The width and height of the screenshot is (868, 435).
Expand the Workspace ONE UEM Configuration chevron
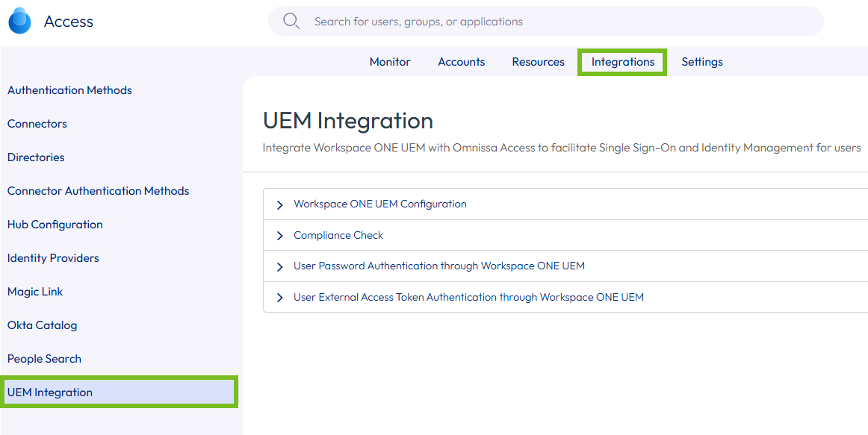click(279, 204)
